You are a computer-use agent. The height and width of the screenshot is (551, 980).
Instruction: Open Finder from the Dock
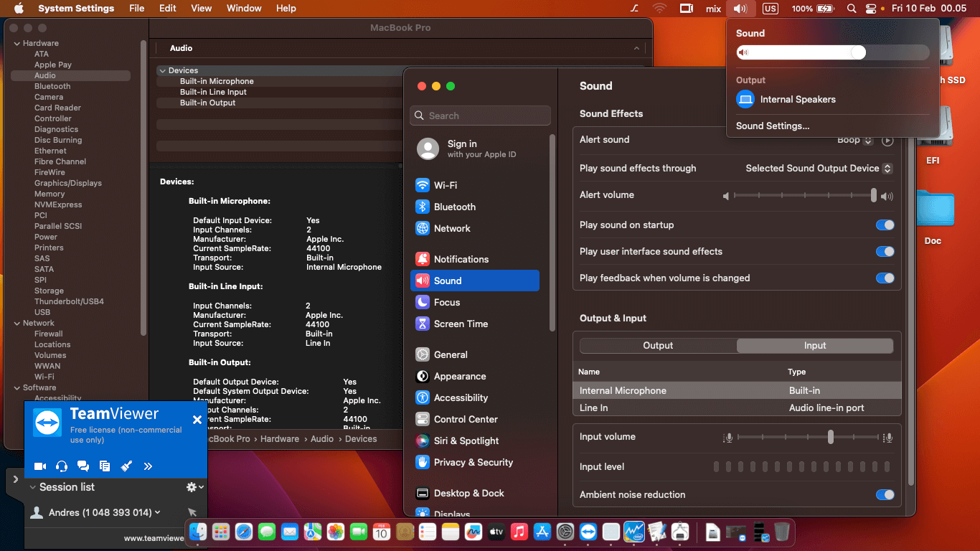click(199, 532)
